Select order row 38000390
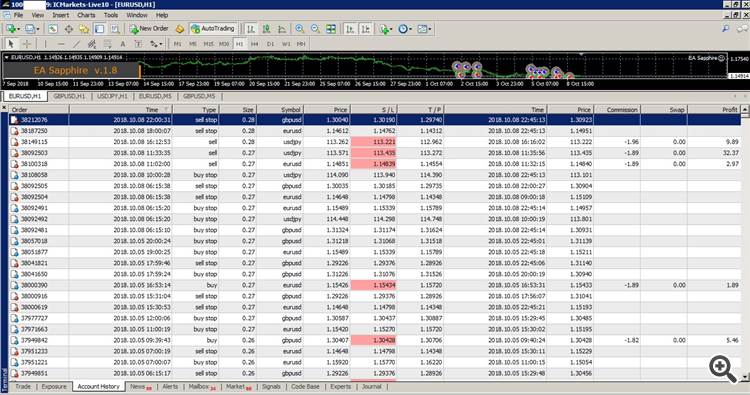This screenshot has width=750, height=395. (x=375, y=285)
